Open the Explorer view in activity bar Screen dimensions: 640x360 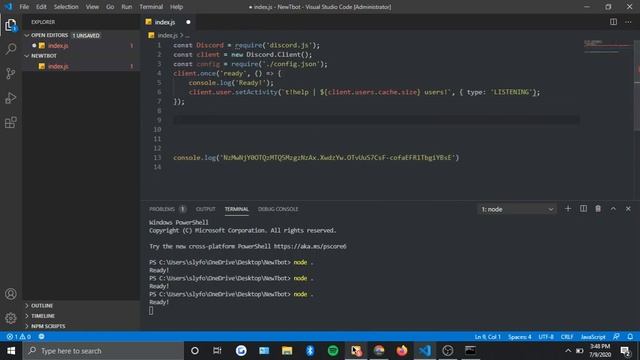11,25
